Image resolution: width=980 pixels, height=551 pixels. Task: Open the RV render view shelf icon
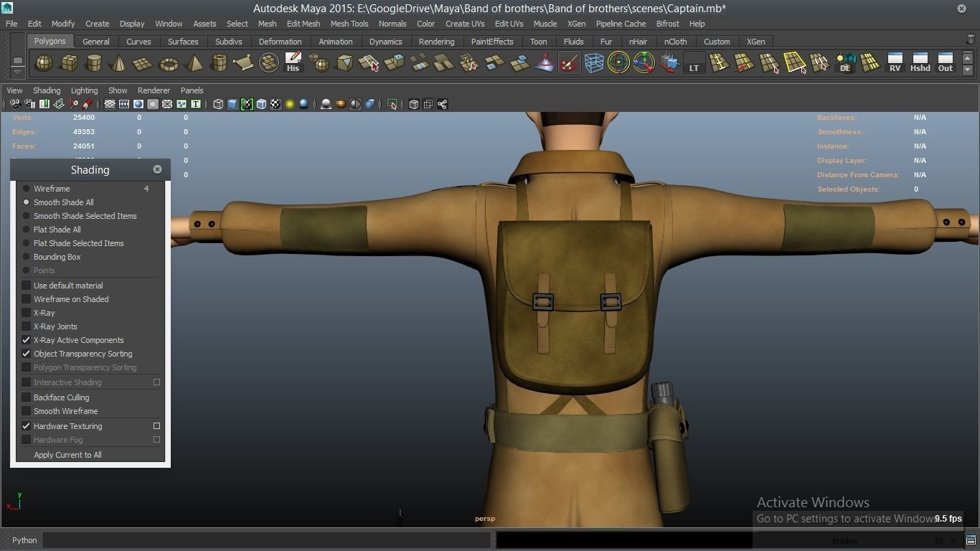coord(895,63)
